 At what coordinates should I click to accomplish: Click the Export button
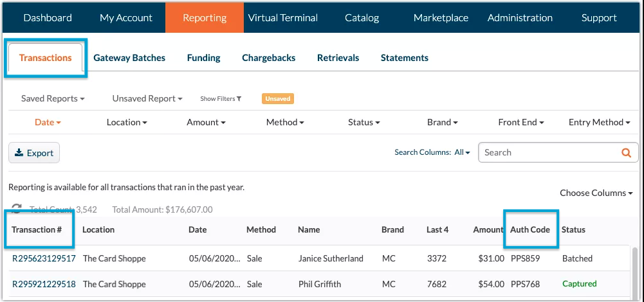(34, 153)
